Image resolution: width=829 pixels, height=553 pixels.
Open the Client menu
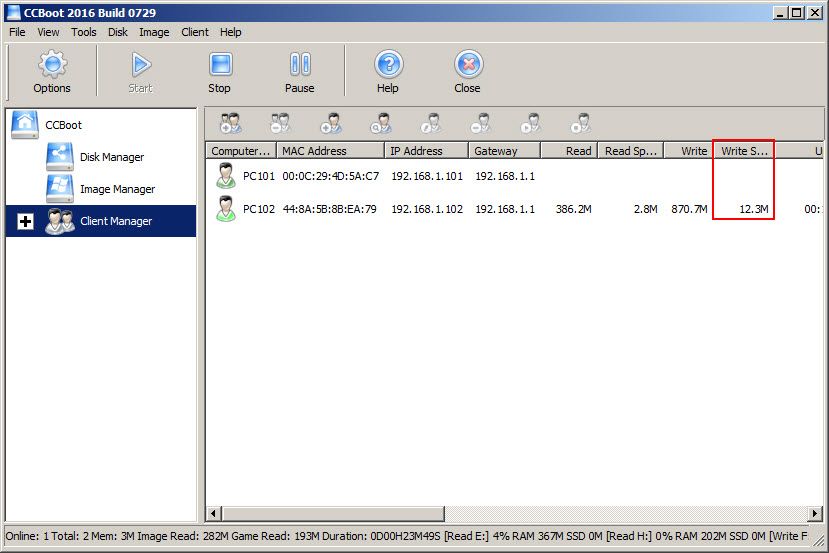(x=195, y=32)
